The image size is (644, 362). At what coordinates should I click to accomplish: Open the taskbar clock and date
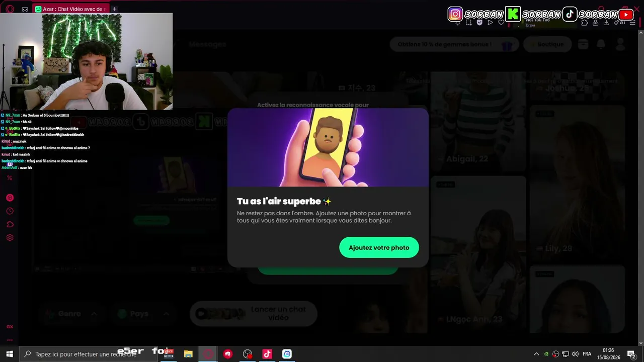tap(608, 354)
